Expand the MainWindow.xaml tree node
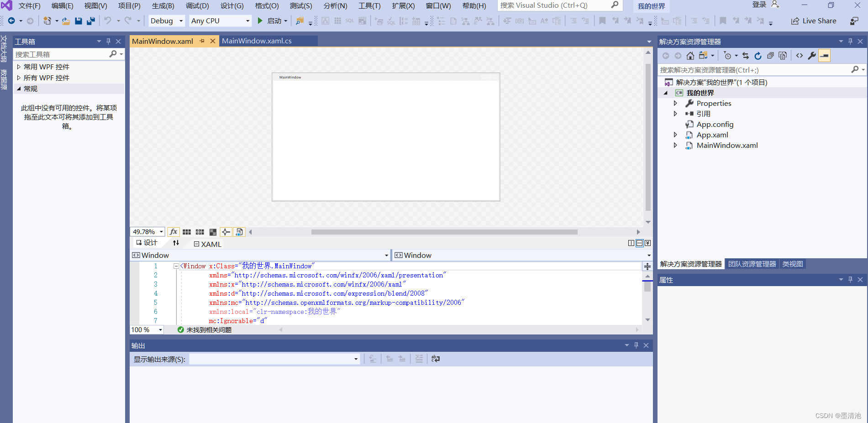868x423 pixels. (x=676, y=145)
